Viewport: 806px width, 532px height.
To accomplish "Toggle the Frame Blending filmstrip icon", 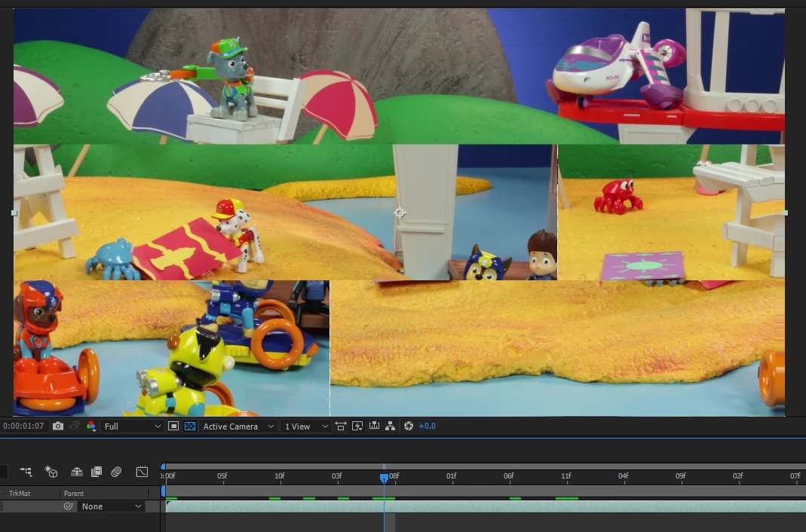I will click(96, 472).
